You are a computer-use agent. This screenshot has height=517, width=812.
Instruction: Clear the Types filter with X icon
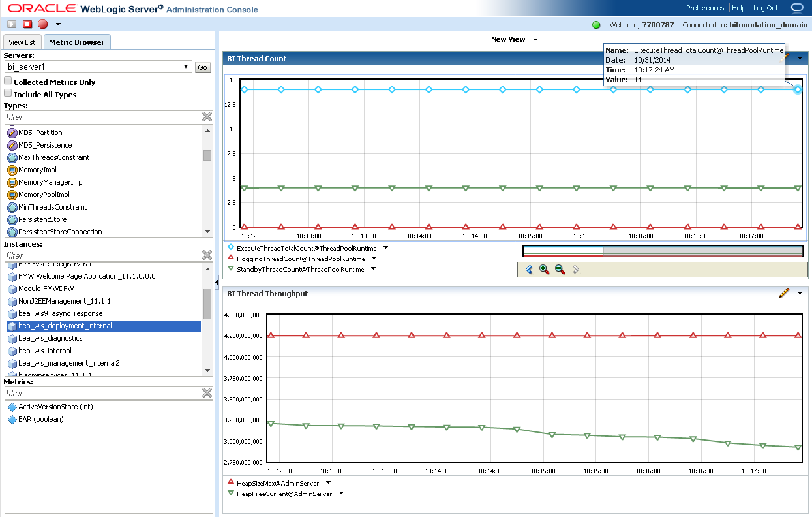[207, 116]
